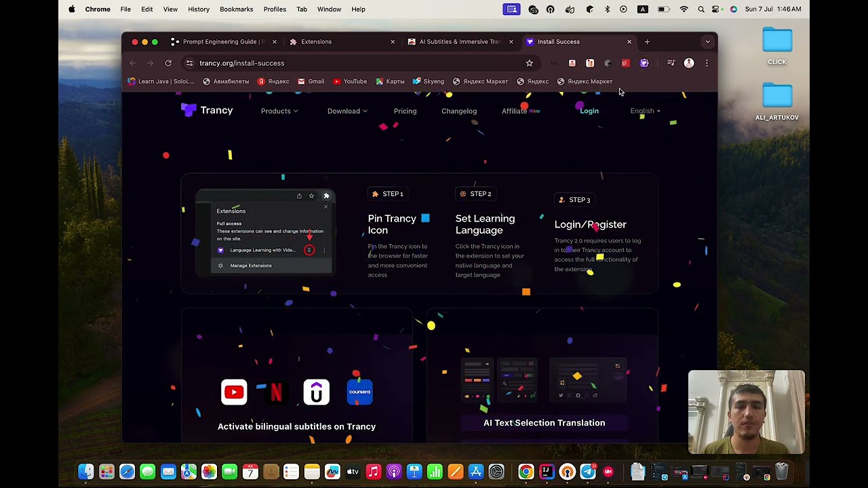The height and width of the screenshot is (488, 868).
Task: Open the Карты bookmark
Action: (x=390, y=81)
